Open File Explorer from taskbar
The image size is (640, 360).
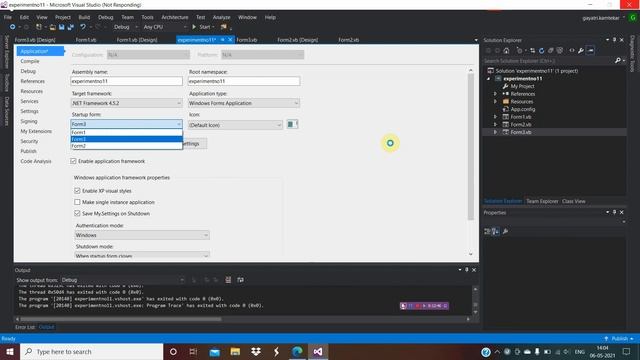click(235, 351)
